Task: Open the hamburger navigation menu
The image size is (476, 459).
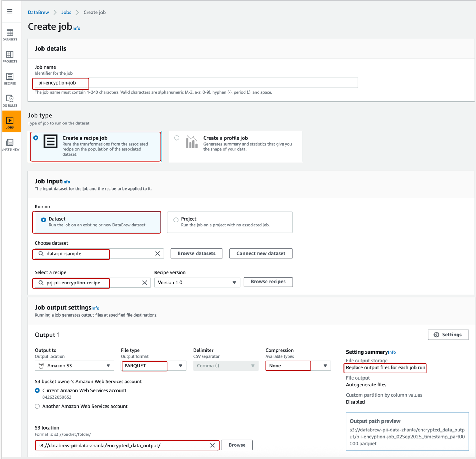Action: tap(10, 11)
